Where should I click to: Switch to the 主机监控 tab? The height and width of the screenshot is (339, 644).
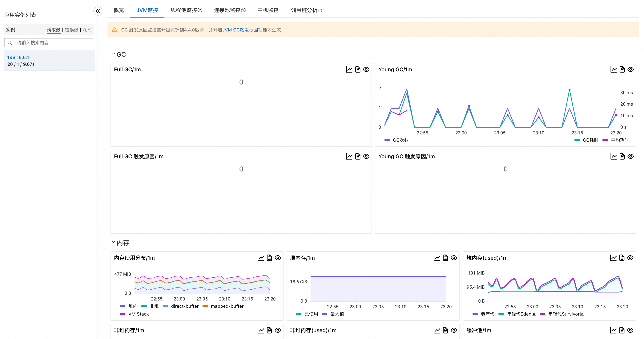pyautogui.click(x=268, y=10)
